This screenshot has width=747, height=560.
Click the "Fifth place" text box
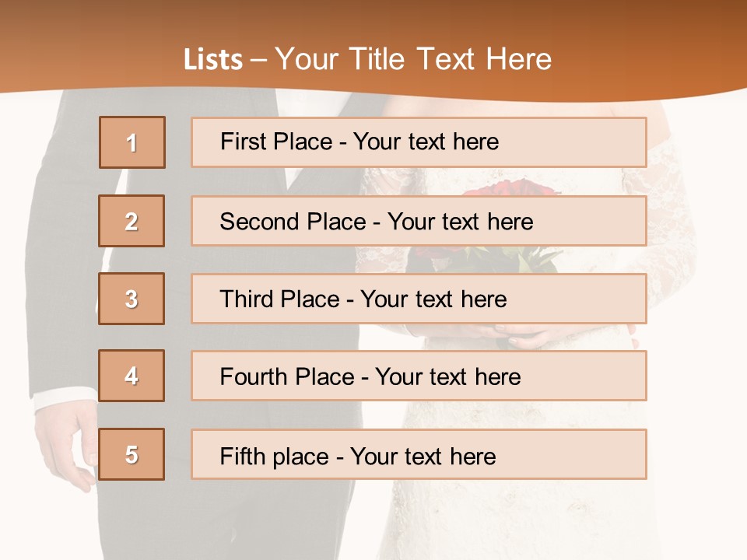[x=419, y=454]
